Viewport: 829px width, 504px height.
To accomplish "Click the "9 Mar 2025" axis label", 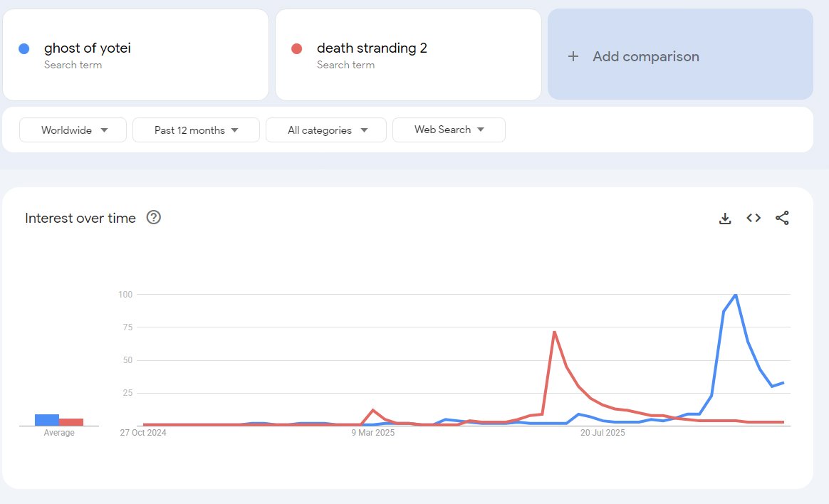I will (x=372, y=433).
